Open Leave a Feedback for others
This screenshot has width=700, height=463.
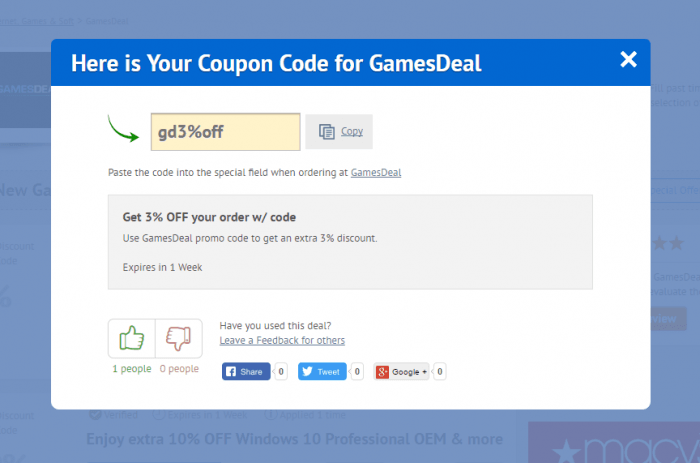(282, 340)
